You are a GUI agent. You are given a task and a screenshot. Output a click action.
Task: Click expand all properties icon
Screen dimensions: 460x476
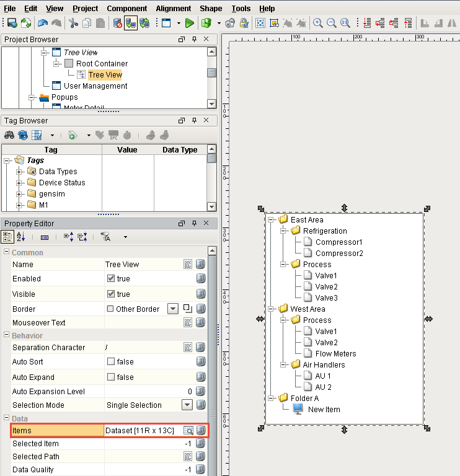68,237
